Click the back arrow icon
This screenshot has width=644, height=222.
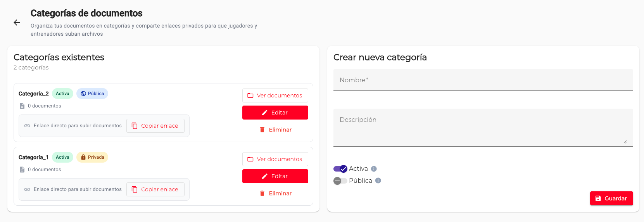(17, 23)
